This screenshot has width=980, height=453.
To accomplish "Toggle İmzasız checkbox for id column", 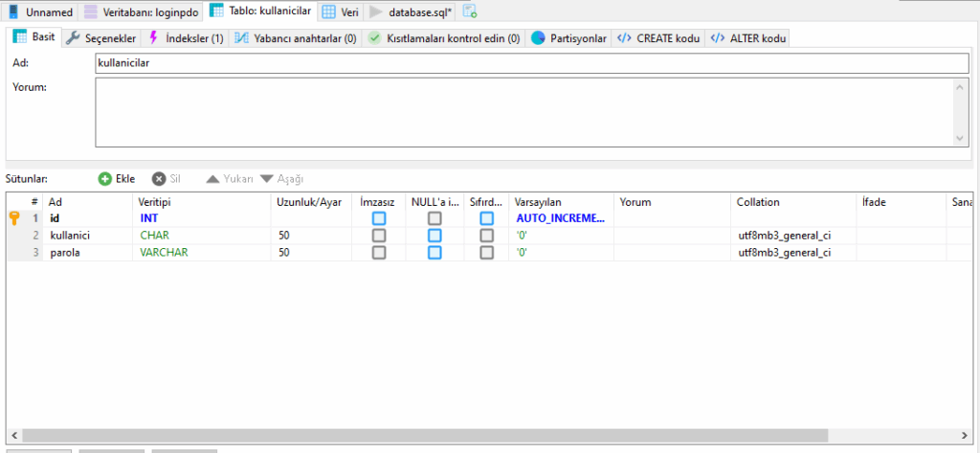I will 379,218.
